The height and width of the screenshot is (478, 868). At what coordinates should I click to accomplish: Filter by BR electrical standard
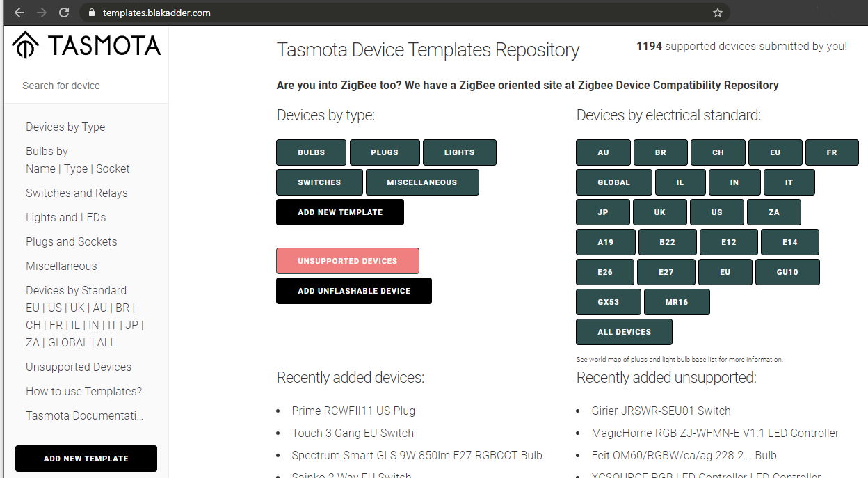click(x=661, y=152)
